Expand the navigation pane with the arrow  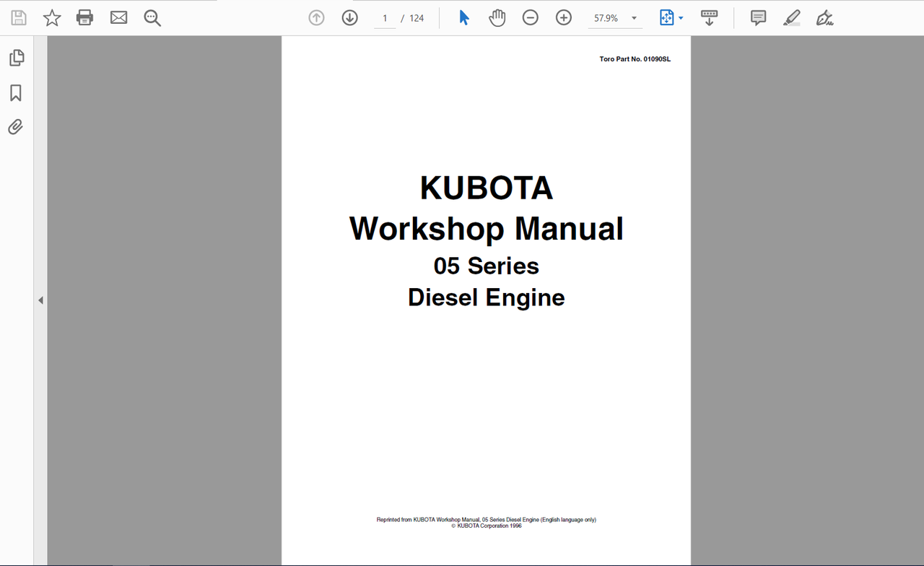40,300
